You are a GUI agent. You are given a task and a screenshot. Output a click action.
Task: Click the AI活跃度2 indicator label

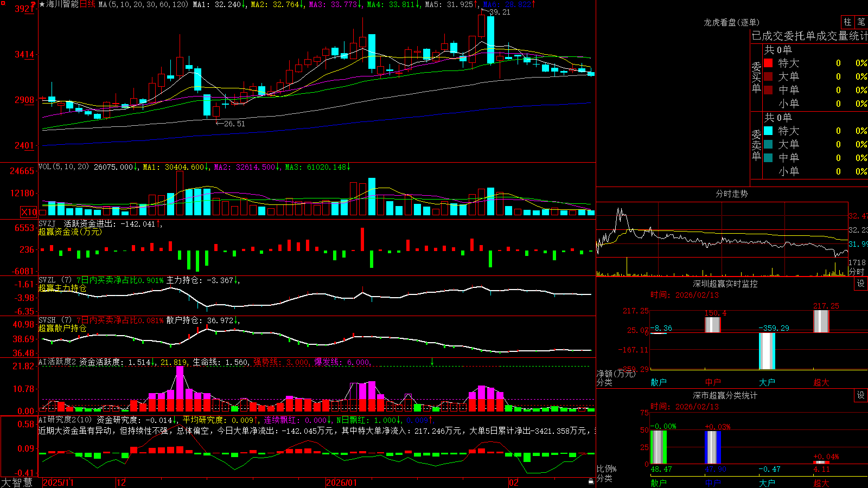click(58, 362)
